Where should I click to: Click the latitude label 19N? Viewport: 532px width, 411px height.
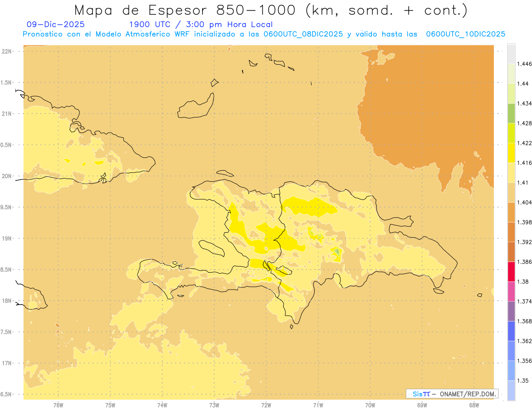pos(7,239)
